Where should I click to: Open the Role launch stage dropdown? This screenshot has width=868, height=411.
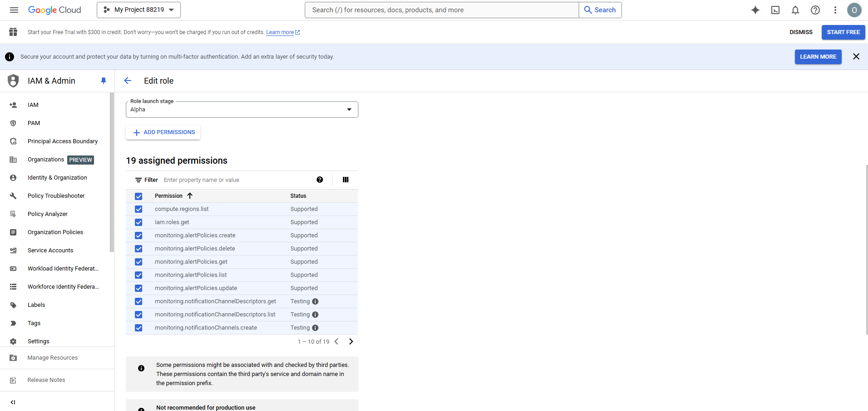242,110
